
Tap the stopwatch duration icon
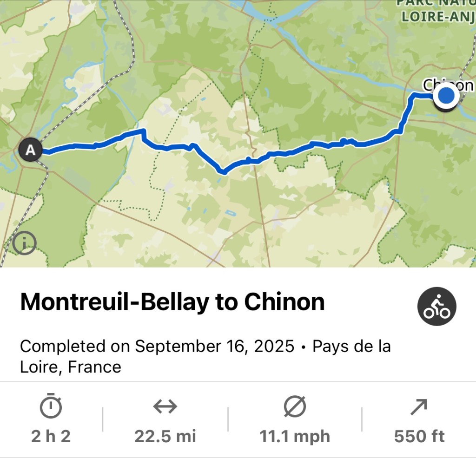[51, 406]
